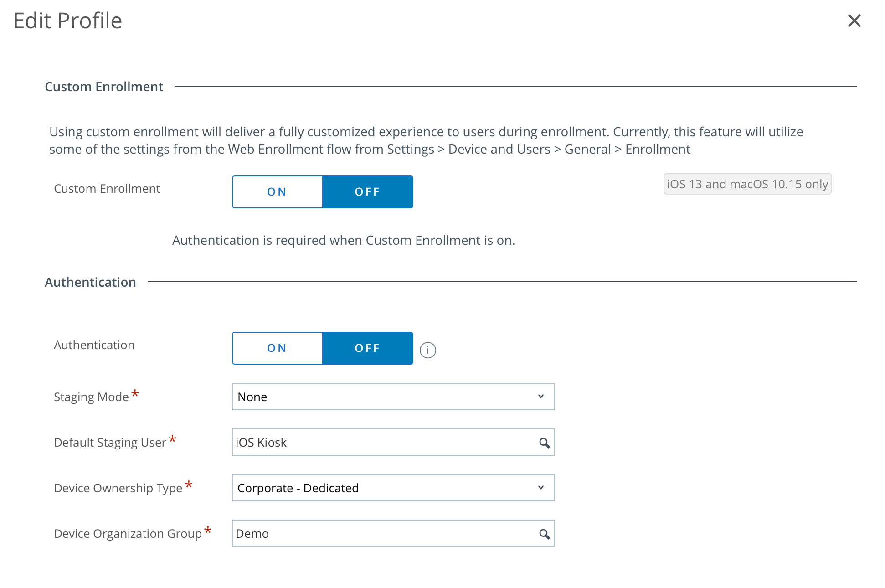
Task: Click the Staging Mode label
Action: click(91, 397)
